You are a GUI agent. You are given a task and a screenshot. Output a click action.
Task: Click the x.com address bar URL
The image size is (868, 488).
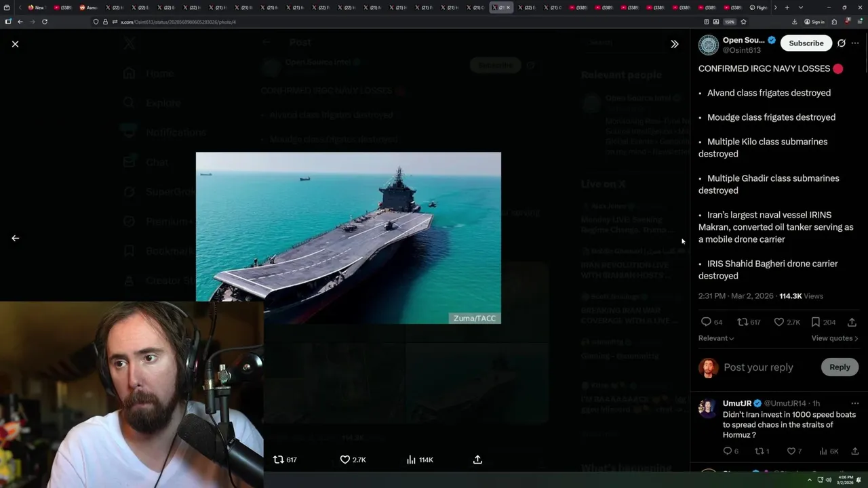click(x=178, y=22)
